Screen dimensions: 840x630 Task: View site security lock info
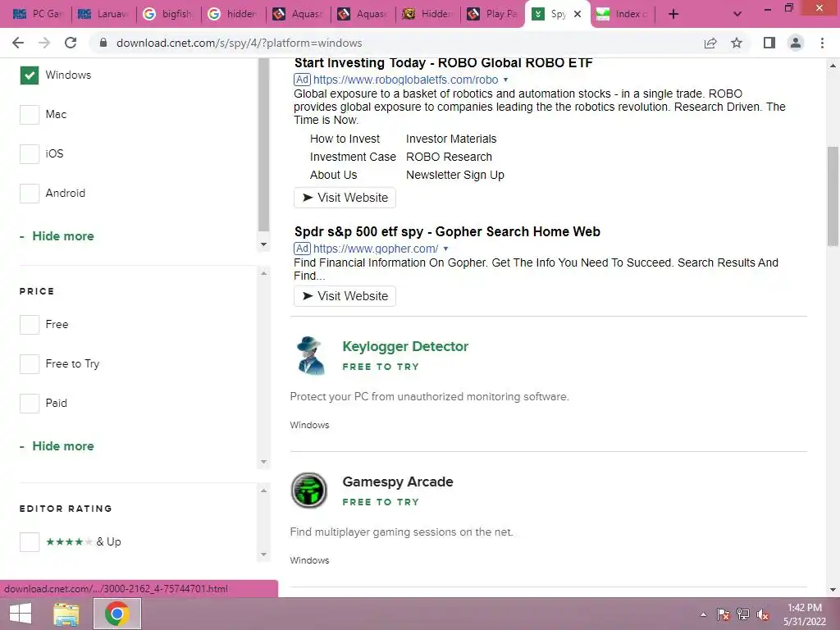(x=103, y=43)
